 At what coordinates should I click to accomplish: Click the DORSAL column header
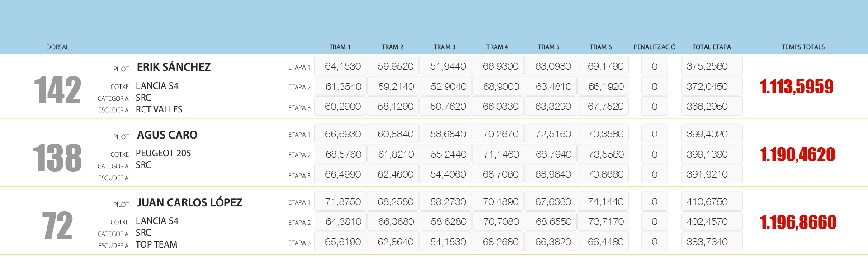click(57, 47)
